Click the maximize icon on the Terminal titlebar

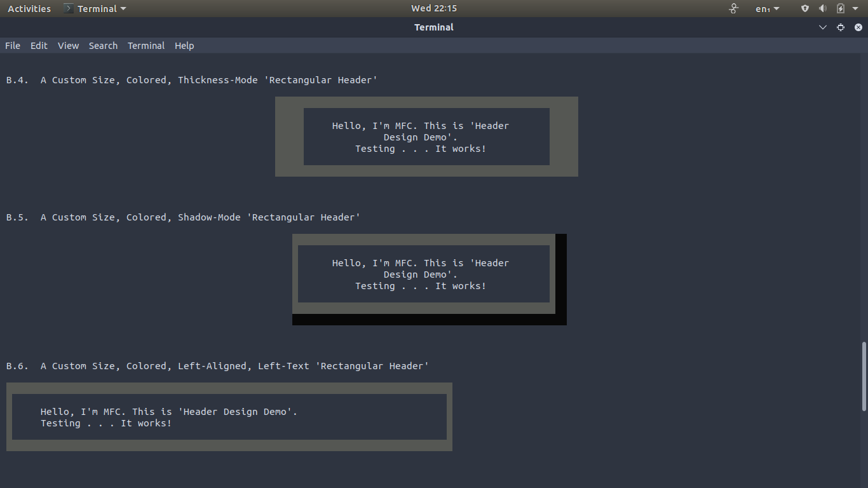point(840,27)
